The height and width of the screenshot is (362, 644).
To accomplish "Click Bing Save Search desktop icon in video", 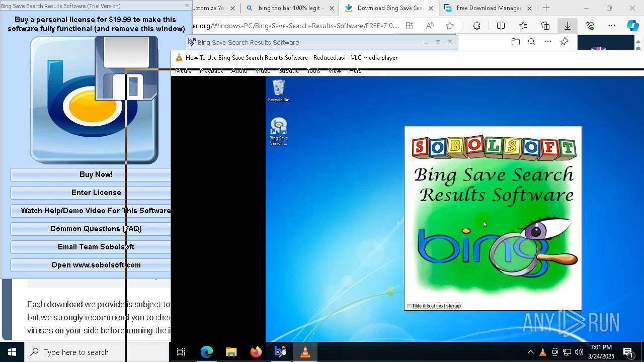I will click(279, 131).
